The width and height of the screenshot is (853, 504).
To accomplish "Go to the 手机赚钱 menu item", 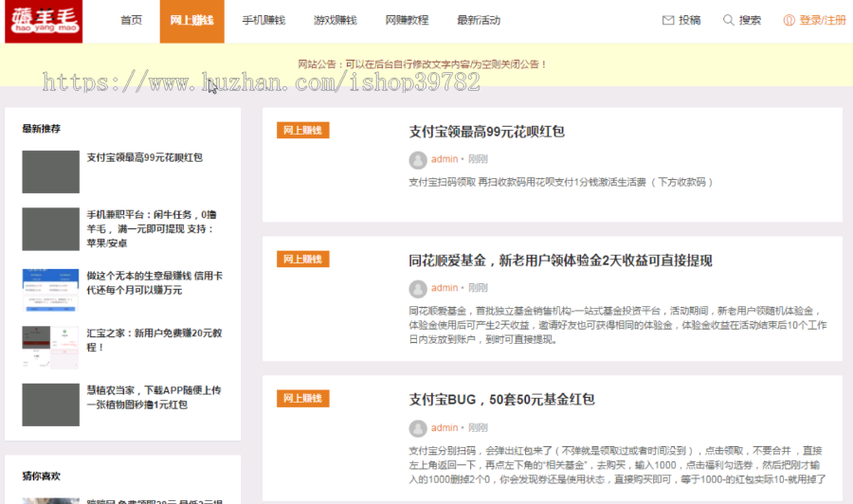I will pos(257,21).
